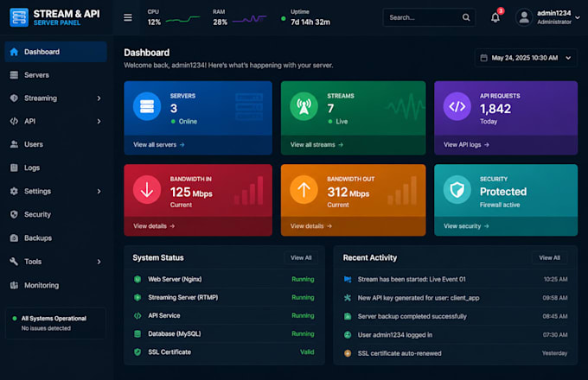Click the API Service code icon
Image resolution: width=588 pixels, height=380 pixels.
click(137, 315)
